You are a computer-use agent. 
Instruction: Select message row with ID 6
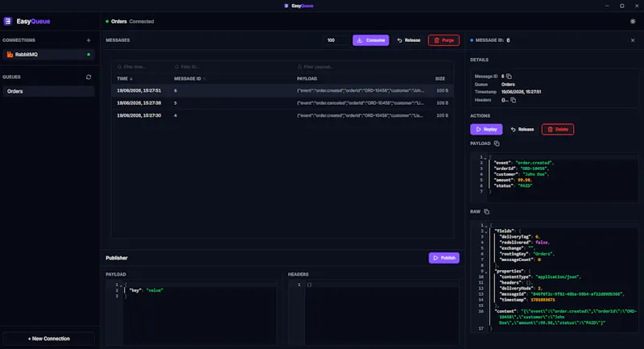283,90
